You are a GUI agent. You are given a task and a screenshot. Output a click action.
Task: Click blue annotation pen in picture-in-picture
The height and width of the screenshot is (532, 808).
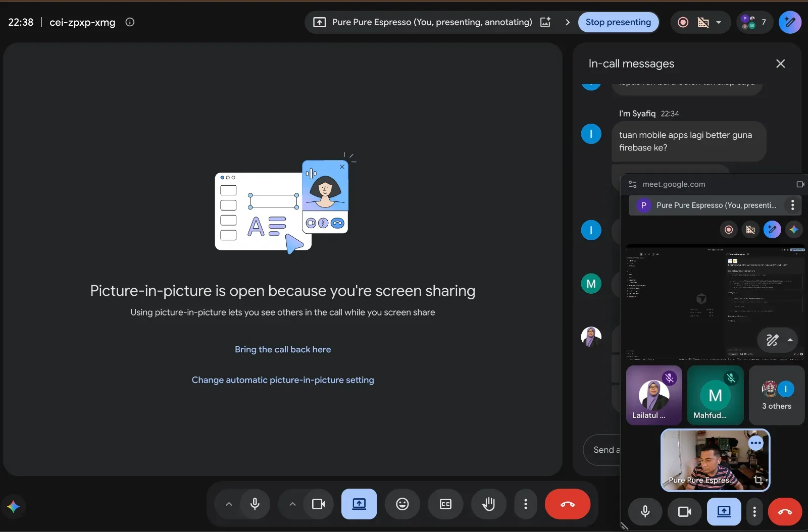772,230
